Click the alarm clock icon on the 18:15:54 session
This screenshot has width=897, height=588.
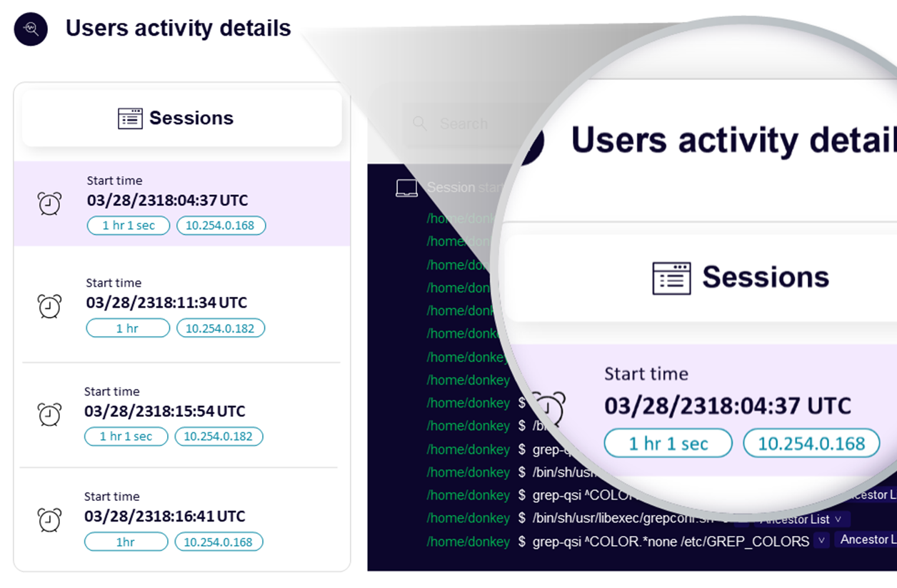tap(49, 415)
